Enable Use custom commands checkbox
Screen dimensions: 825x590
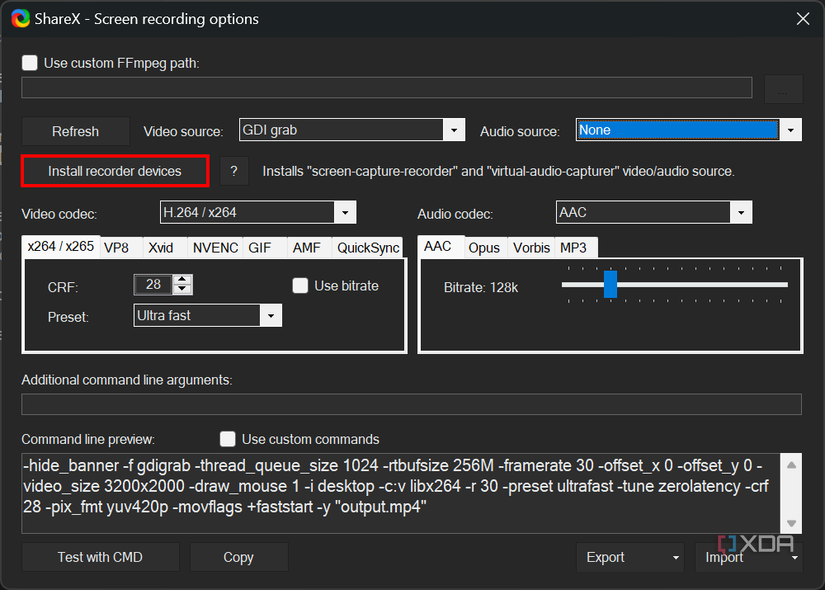tap(228, 439)
